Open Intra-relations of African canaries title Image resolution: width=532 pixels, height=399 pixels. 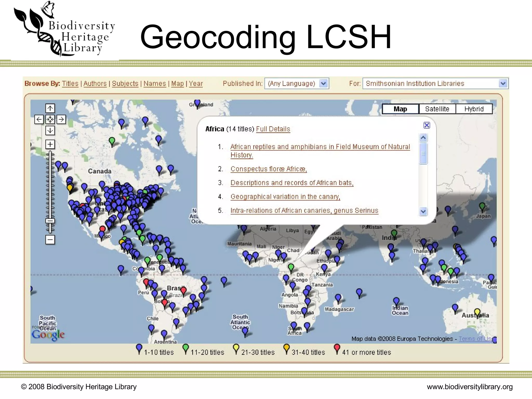point(304,210)
